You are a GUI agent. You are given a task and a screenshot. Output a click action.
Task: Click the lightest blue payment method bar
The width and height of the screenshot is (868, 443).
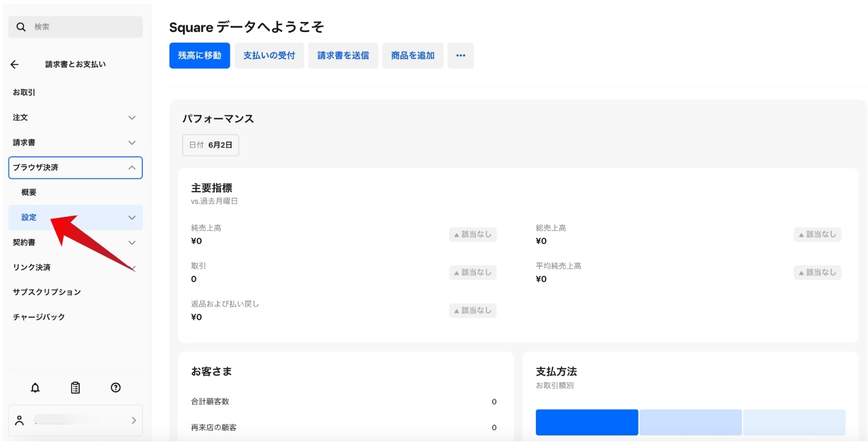pos(795,422)
